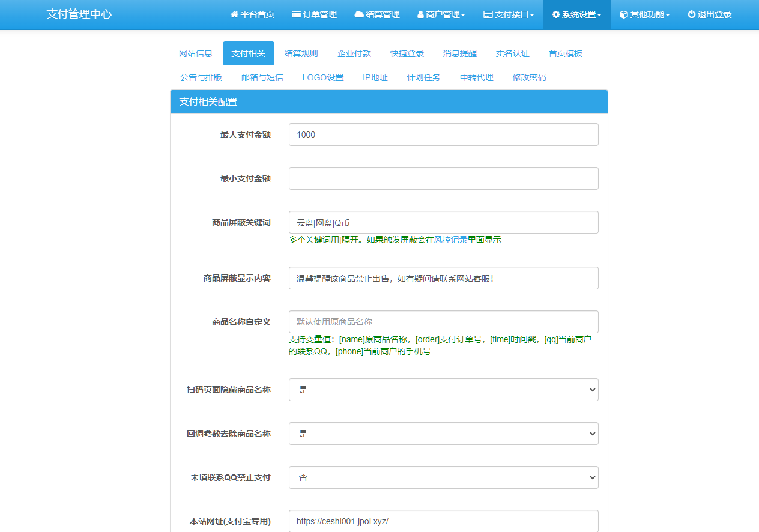Select the active 支付相关 tab
This screenshot has height=532, width=759.
click(x=249, y=53)
